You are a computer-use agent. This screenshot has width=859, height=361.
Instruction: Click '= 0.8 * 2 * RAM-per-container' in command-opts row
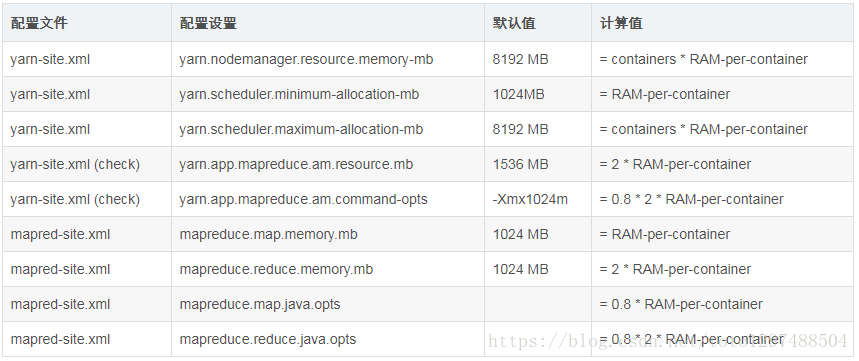coord(691,199)
